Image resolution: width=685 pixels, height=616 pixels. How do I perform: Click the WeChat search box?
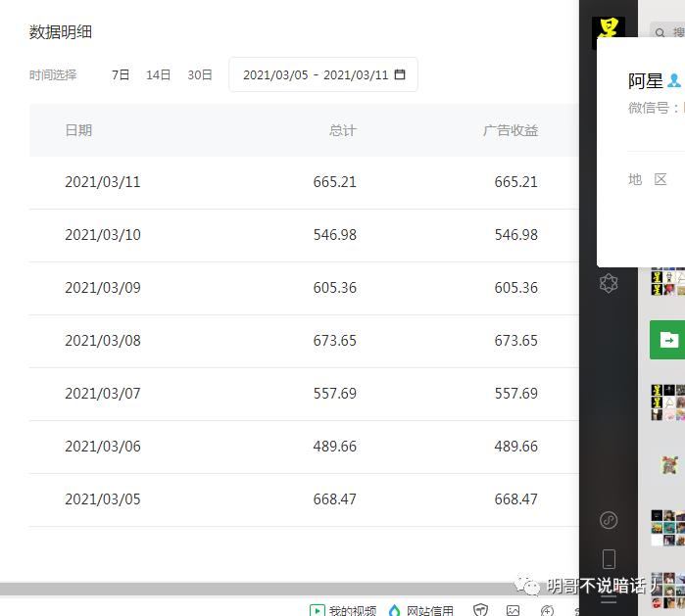click(671, 32)
